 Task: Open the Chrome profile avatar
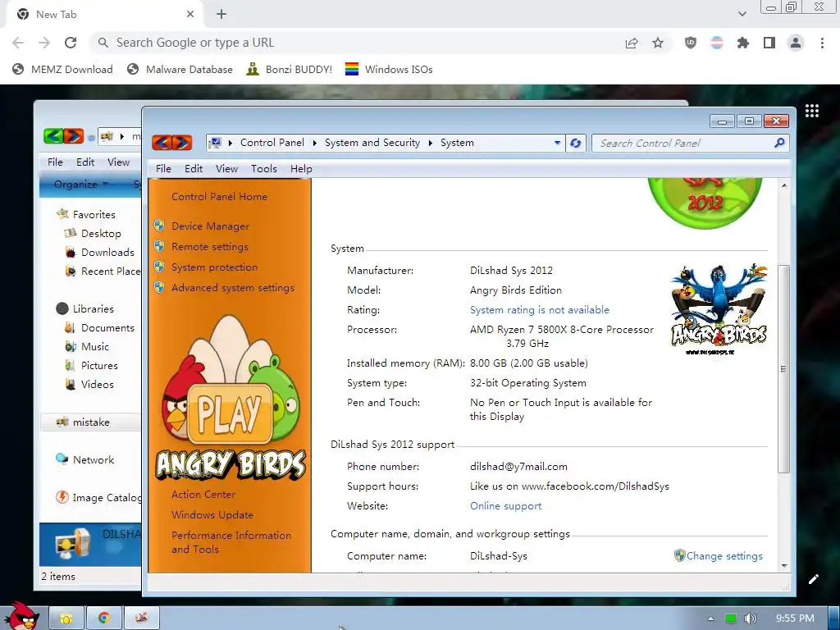(x=796, y=43)
